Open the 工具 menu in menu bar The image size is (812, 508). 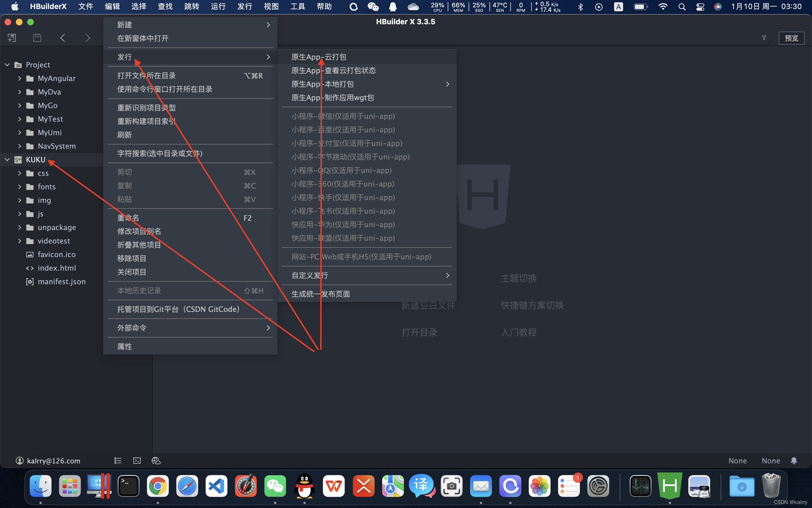pos(298,6)
